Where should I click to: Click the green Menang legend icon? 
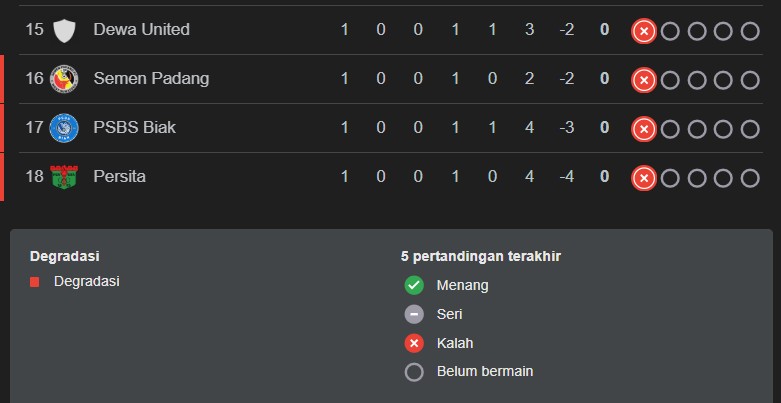click(414, 286)
